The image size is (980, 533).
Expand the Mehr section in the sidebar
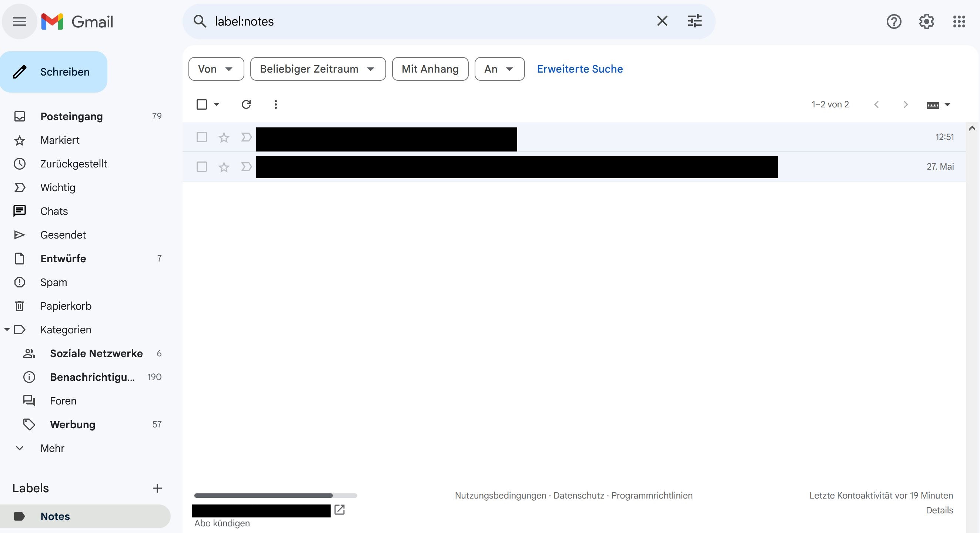pos(52,448)
